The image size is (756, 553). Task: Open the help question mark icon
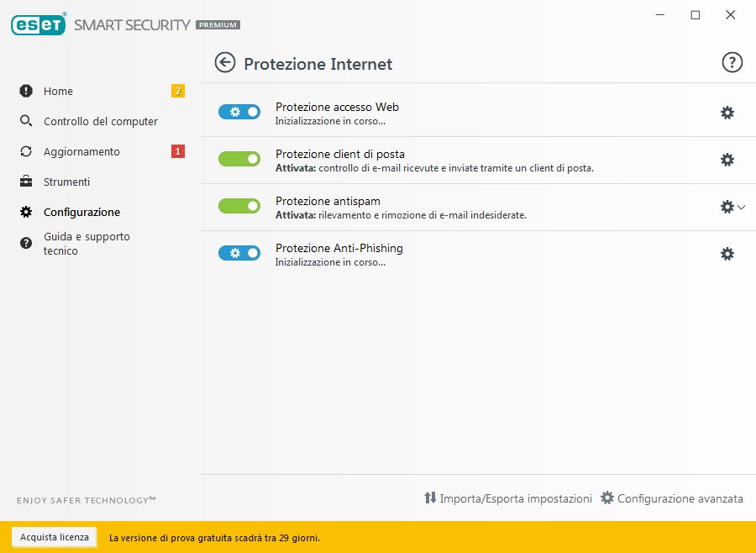click(732, 63)
